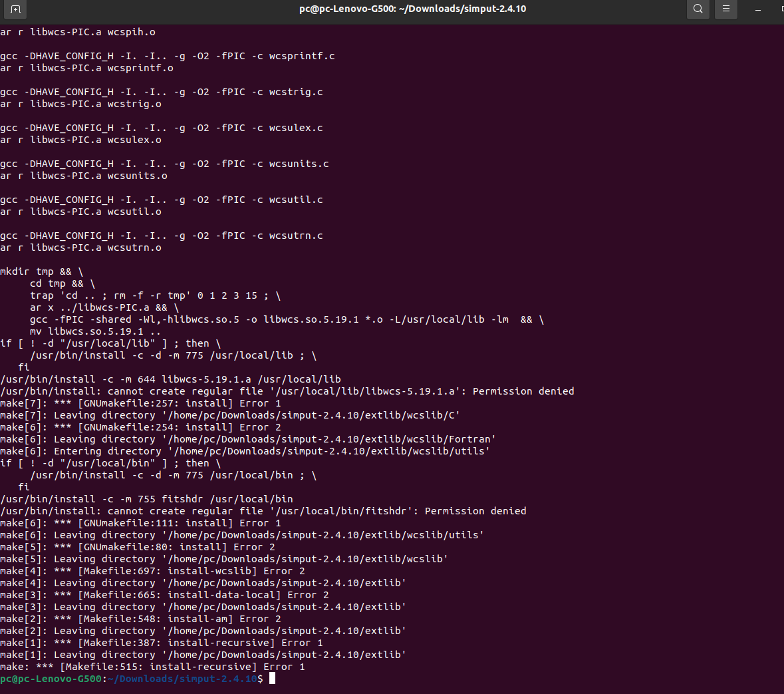The width and height of the screenshot is (784, 694).
Task: Click the line 'ar r libwcs-PIC.a wcsutrn.o'
Action: click(80, 248)
